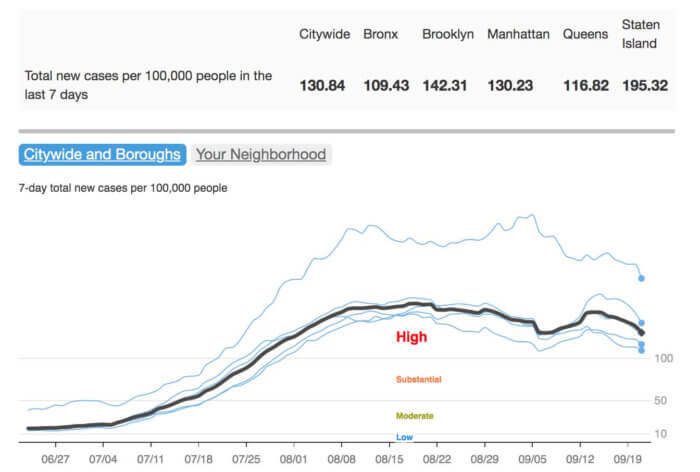Select the Citywide column header

[324, 34]
